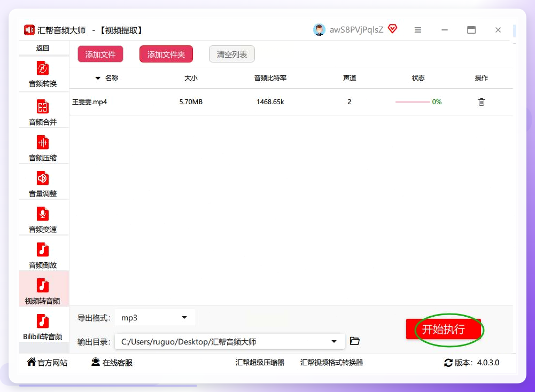
Task: Click the 添加文件 button
Action: (100, 54)
